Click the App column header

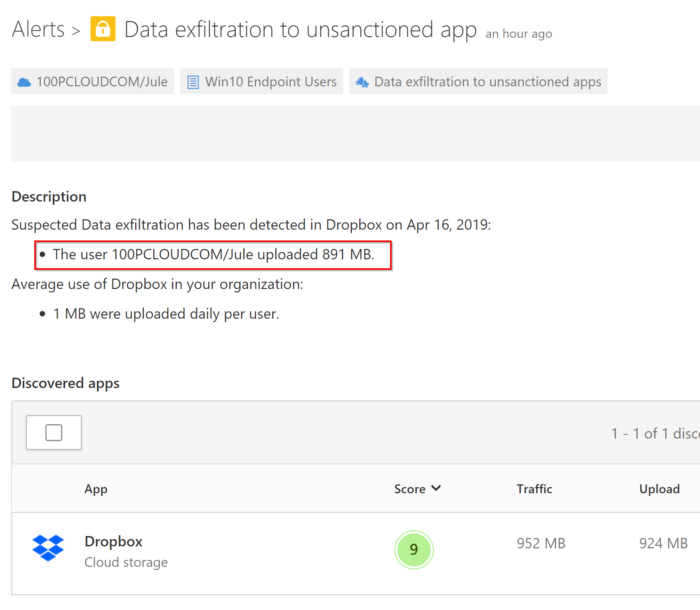[x=96, y=489]
